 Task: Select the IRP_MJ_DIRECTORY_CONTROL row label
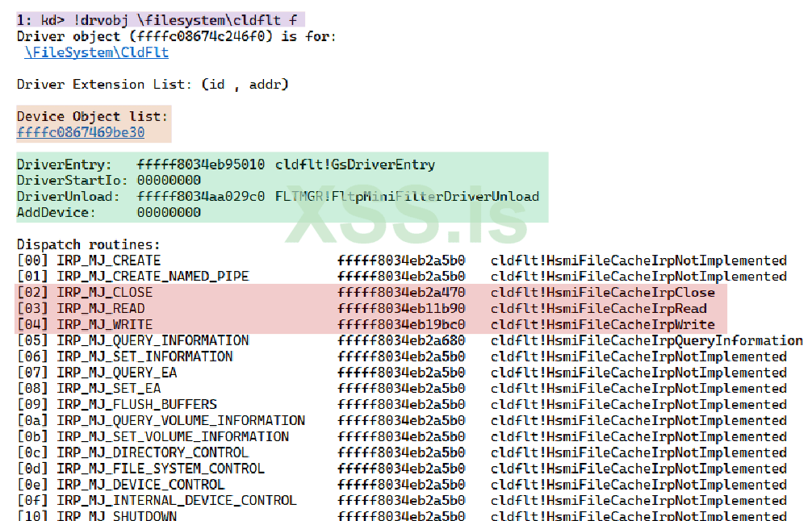coord(153,452)
